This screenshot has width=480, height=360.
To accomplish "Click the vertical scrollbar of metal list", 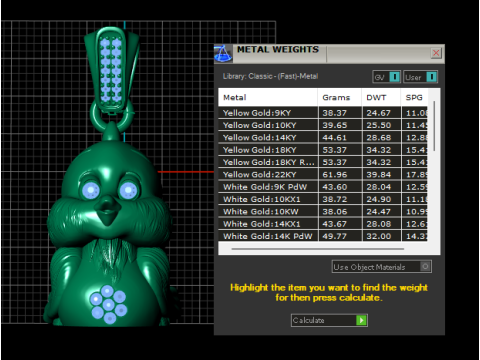I will (434, 127).
